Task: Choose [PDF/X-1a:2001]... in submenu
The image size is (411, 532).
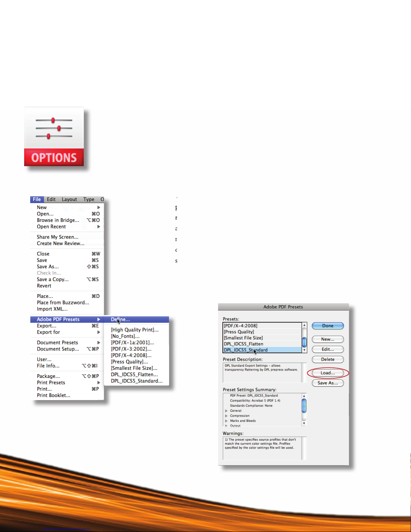Action: 137,342
